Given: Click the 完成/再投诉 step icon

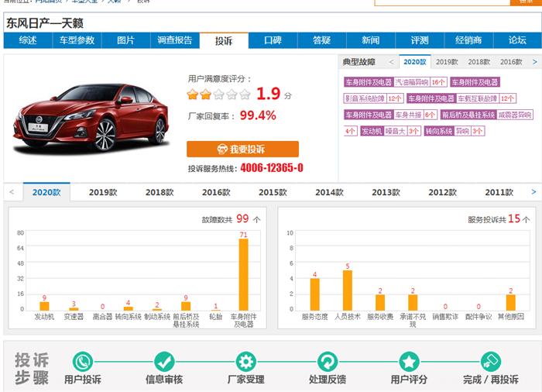Looking at the screenshot, I should 490,362.
